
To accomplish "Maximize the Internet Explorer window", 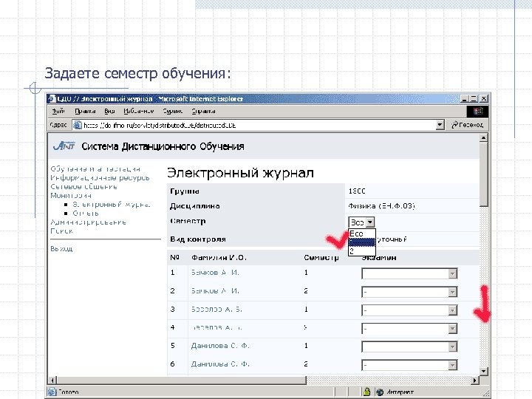I will tap(474, 99).
